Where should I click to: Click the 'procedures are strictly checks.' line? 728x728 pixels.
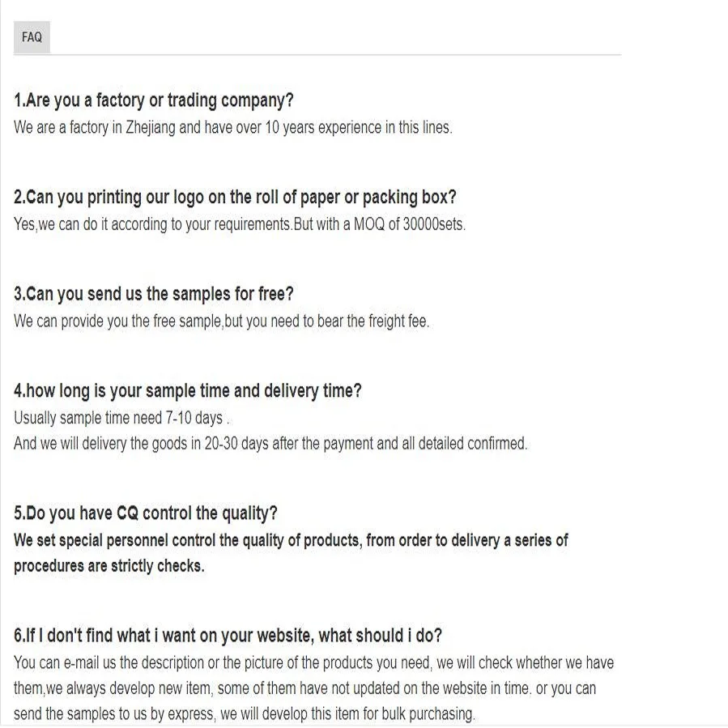(x=109, y=566)
